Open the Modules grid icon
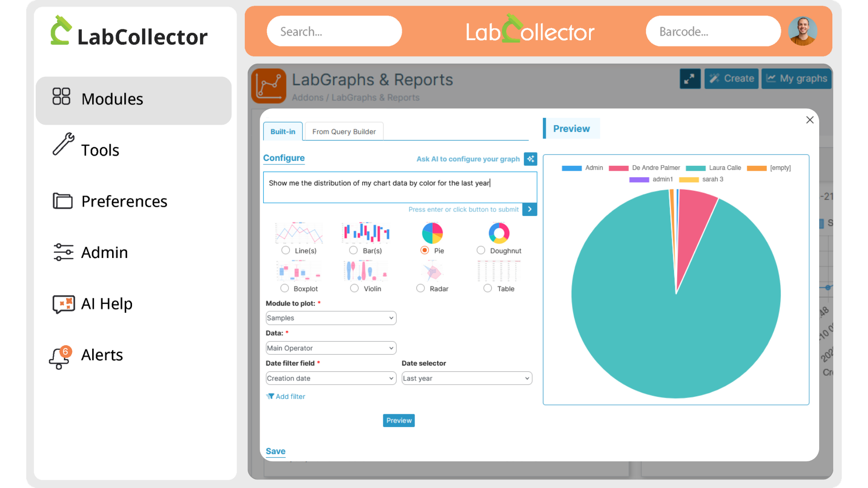The image size is (868, 488). tap(61, 96)
